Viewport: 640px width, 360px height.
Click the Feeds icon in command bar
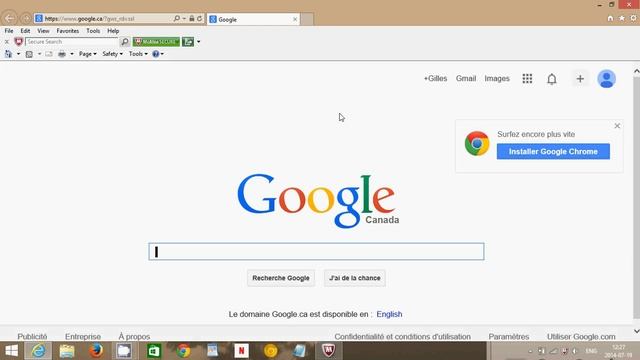click(29, 54)
